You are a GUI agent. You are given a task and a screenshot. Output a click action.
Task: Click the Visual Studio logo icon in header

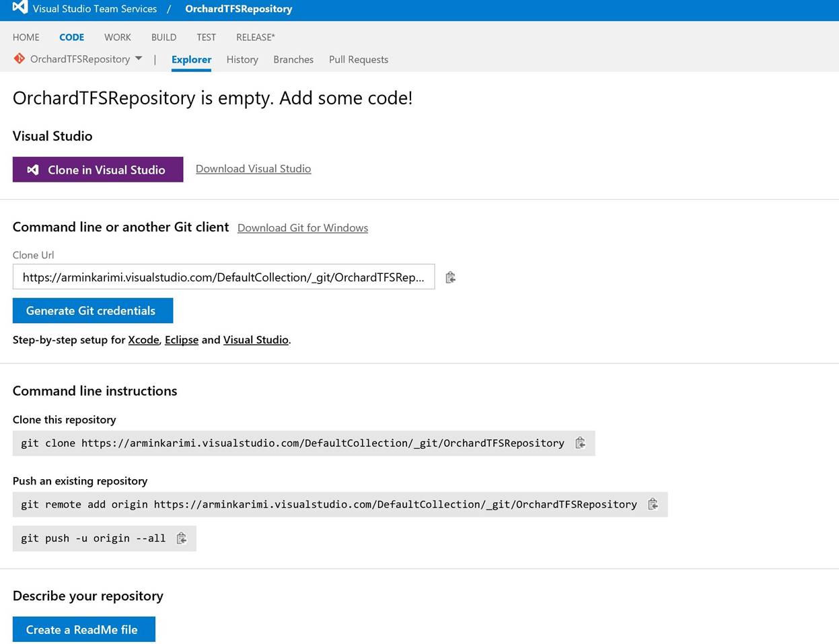[x=20, y=7]
